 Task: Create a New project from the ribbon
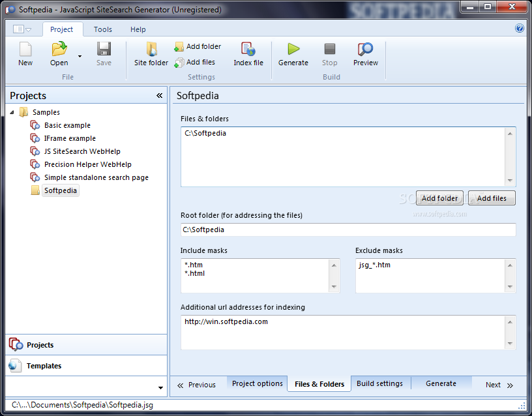pos(25,53)
